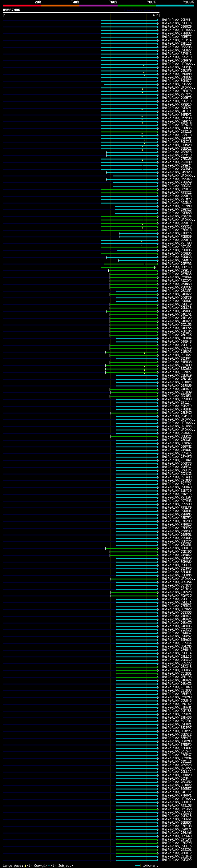This screenshot has height=868, width=197.
Task: Select the UniRef100_A9TSY5 label
Action: [x=177, y=94]
